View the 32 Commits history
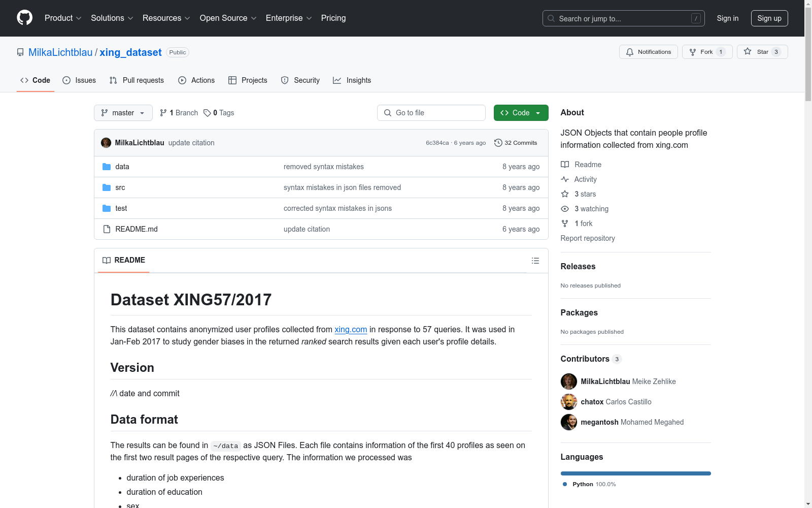The width and height of the screenshot is (812, 508). (x=516, y=143)
